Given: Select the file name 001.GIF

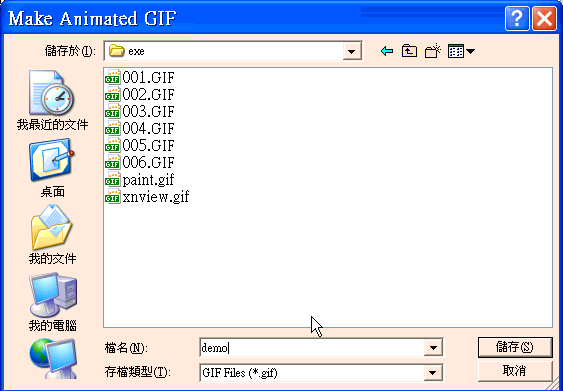Looking at the screenshot, I should pyautogui.click(x=148, y=77).
